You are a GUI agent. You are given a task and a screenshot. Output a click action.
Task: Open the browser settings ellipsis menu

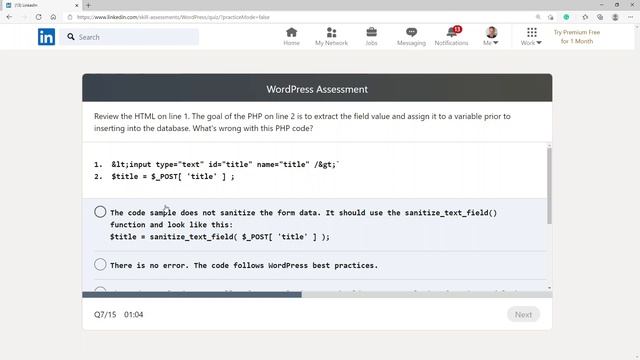pyautogui.click(x=630, y=17)
